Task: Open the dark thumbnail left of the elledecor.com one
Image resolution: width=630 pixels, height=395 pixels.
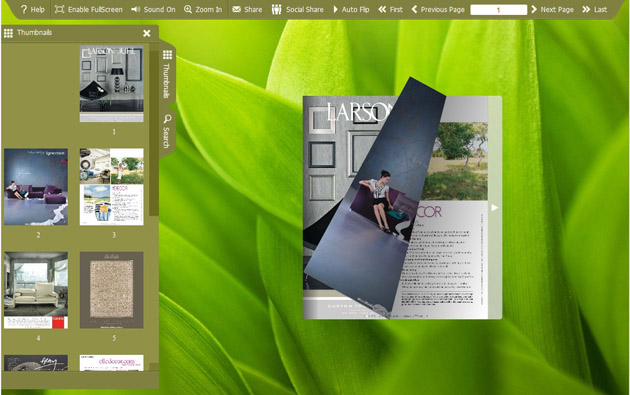Action: (x=36, y=362)
